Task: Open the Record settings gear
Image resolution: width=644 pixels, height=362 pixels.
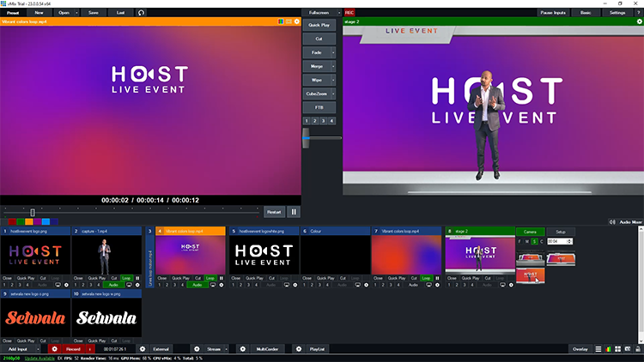Action: coord(54,349)
